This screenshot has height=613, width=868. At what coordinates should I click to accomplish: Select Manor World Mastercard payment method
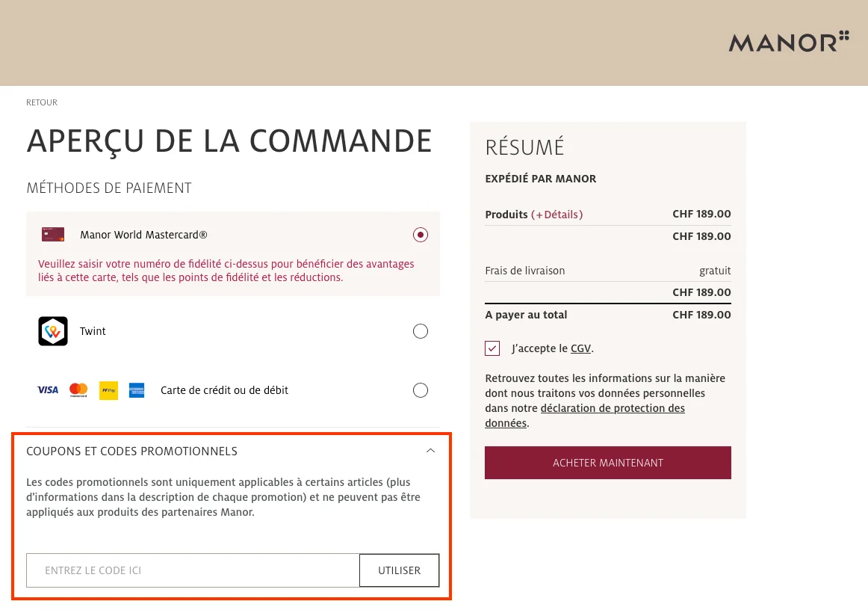[421, 234]
